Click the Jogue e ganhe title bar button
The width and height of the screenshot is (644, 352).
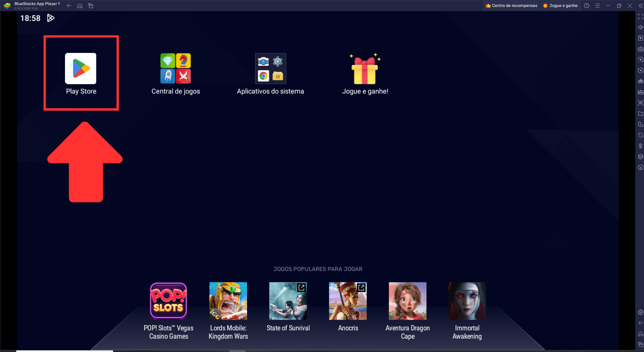pyautogui.click(x=561, y=6)
